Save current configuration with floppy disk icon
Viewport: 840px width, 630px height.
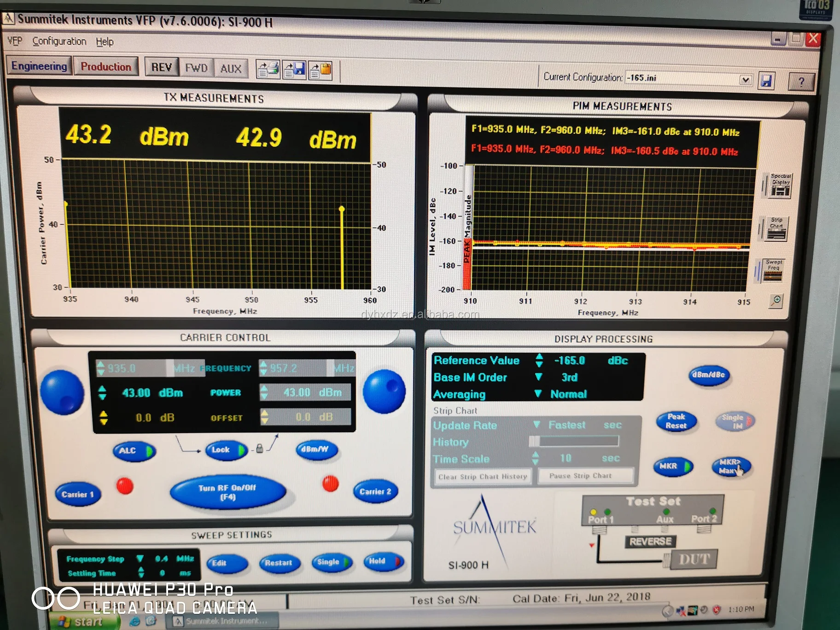coord(766,81)
